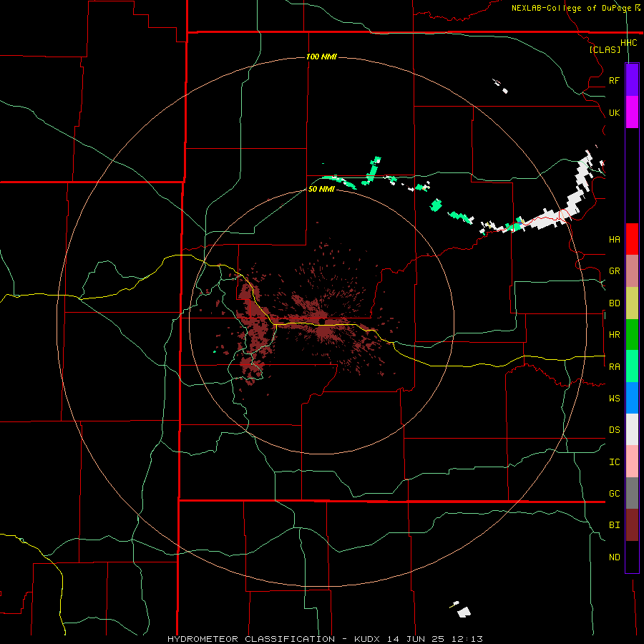644x644 pixels.
Task: Click the HA red legend swatch
Action: click(632, 239)
